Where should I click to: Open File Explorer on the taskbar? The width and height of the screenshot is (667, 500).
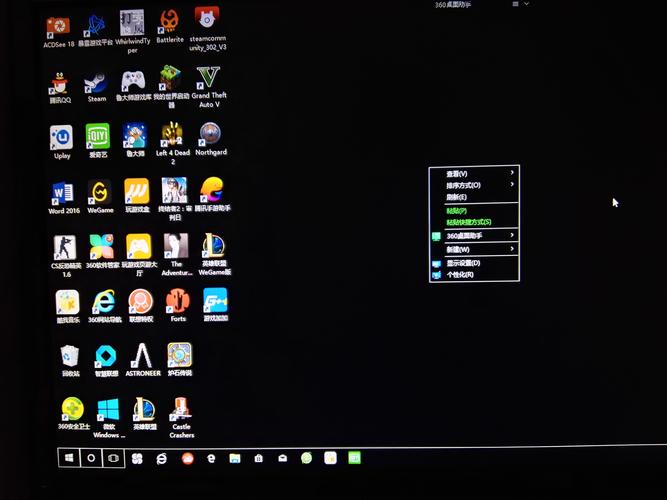[x=235, y=458]
